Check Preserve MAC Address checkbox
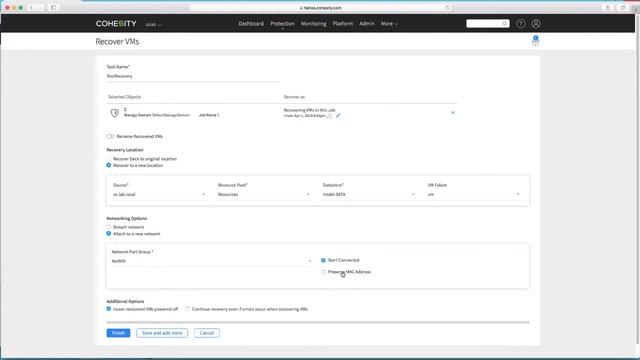640x360 pixels. (x=323, y=272)
